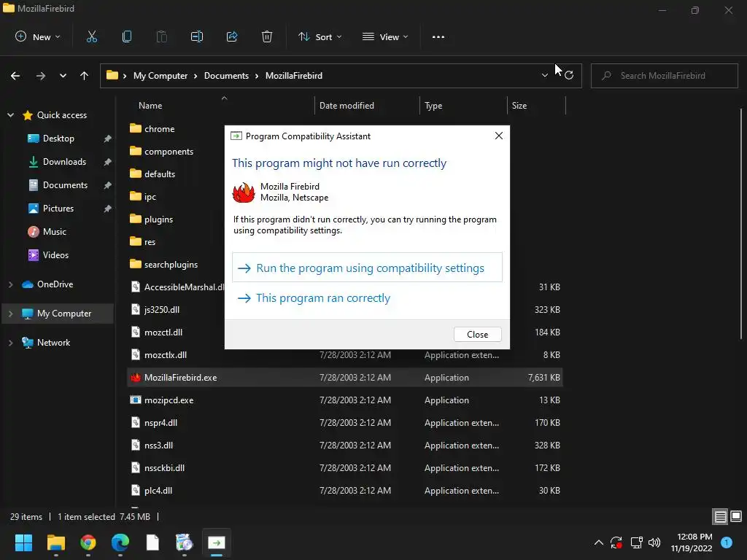
Task: Click the file list vertical scrollbar
Action: pyautogui.click(x=741, y=224)
